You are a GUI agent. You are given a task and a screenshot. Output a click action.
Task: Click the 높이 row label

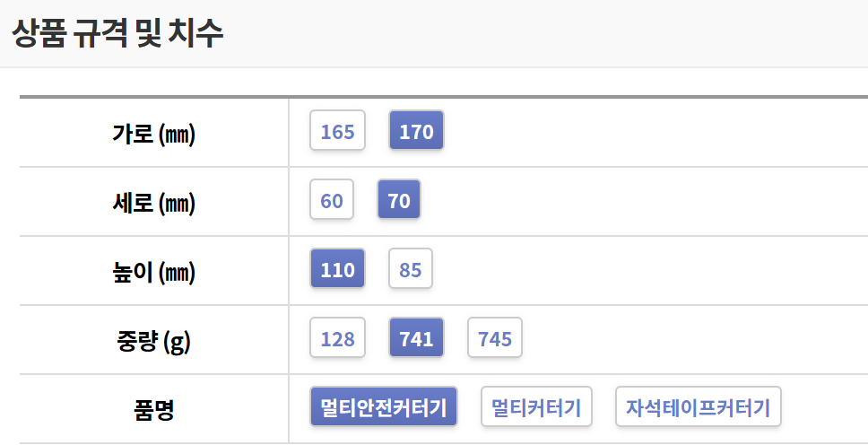coord(134,272)
